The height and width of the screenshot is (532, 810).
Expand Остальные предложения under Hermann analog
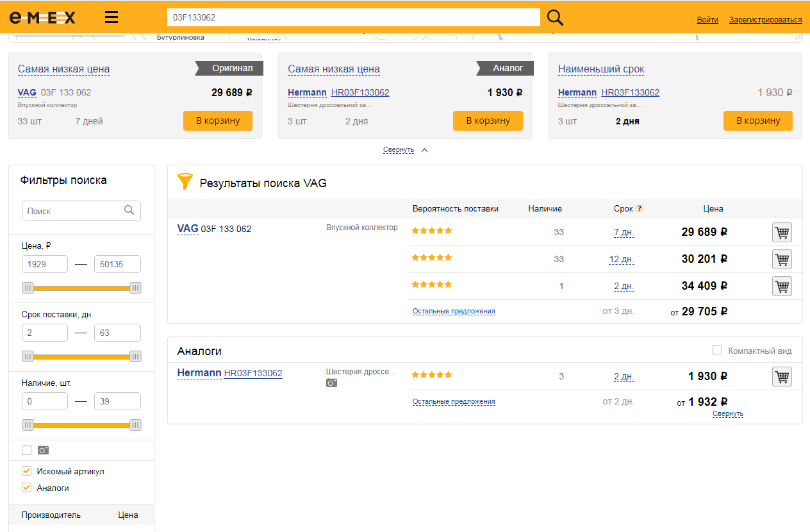pos(454,402)
